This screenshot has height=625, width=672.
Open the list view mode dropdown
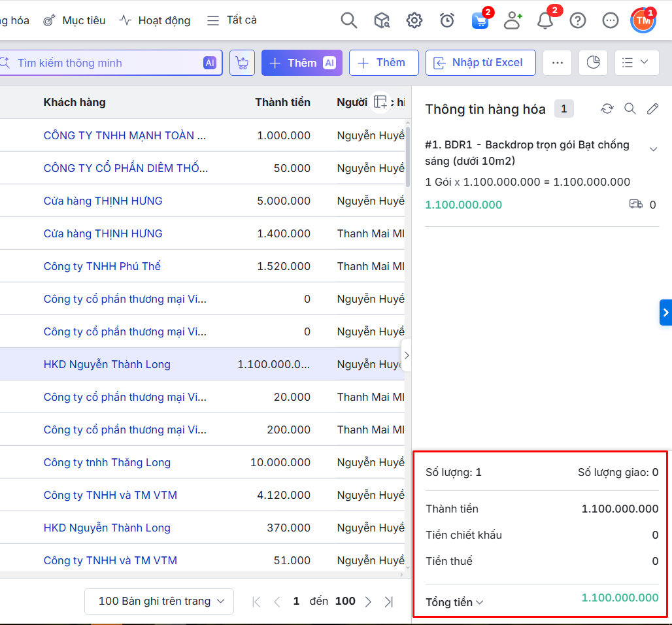click(x=637, y=63)
